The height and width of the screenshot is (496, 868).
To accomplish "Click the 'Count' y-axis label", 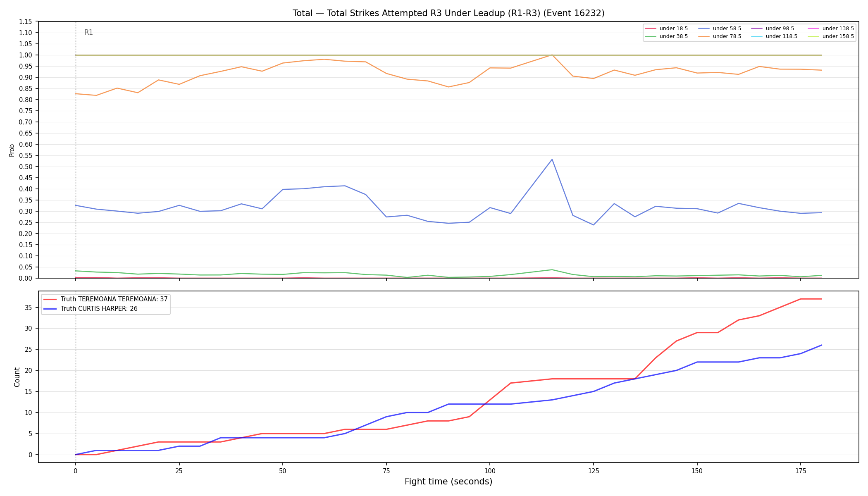I will pos(17,377).
